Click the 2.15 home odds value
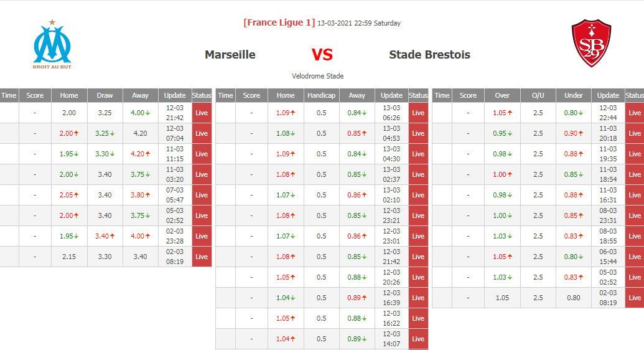The height and width of the screenshot is (350, 644). click(69, 257)
